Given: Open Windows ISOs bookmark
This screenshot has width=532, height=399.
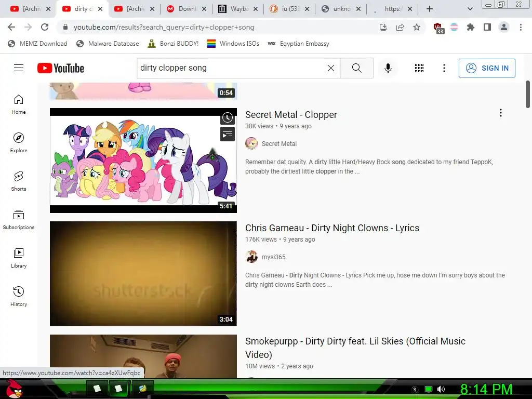Looking at the screenshot, I should [233, 44].
